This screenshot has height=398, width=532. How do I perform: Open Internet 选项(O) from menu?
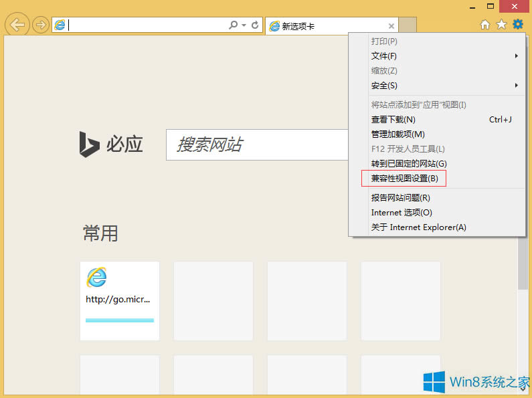tap(402, 213)
